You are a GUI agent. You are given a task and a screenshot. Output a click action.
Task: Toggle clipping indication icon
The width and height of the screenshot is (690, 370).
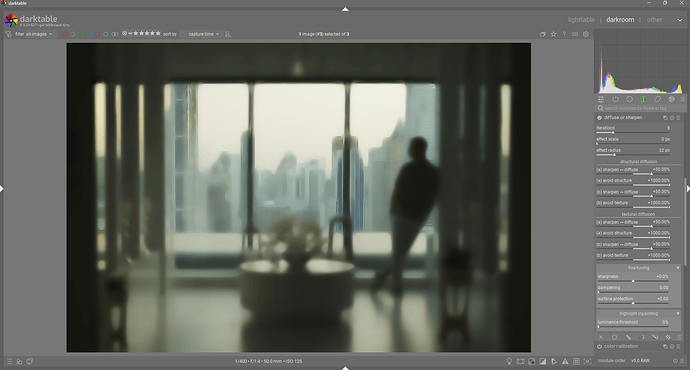pos(543,362)
